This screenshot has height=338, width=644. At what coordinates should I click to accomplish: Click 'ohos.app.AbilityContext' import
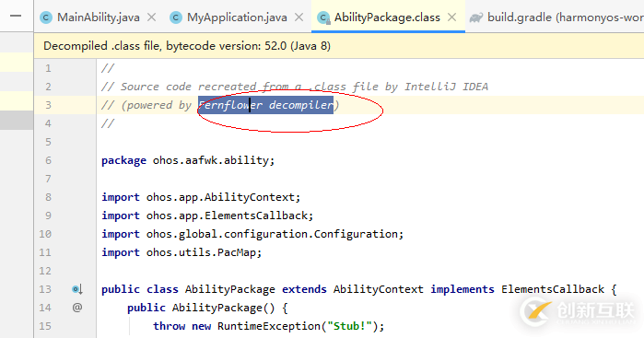(220, 197)
